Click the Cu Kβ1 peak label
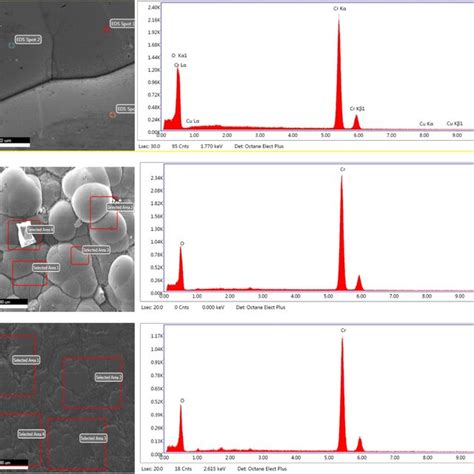This screenshot has height=474, width=474. tap(455, 124)
